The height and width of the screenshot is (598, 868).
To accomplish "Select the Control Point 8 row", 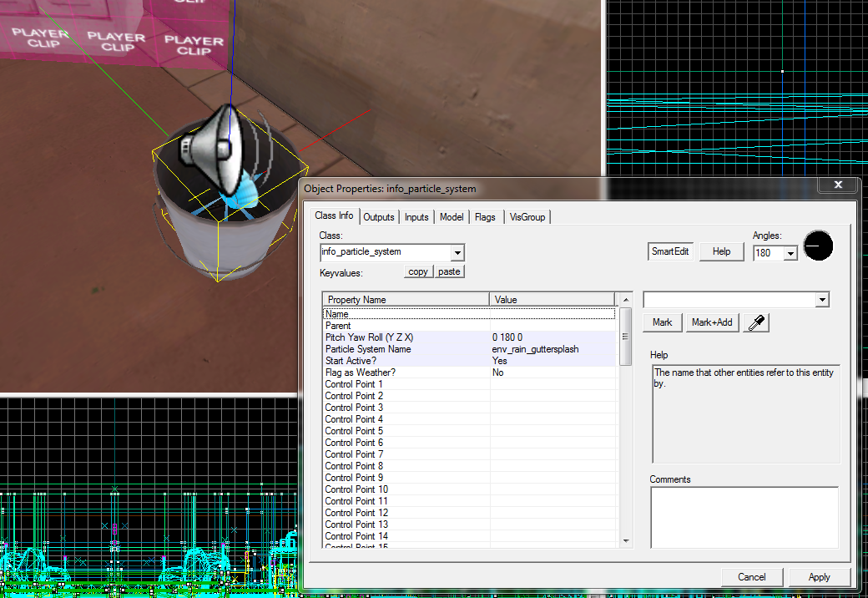I will tap(469, 466).
